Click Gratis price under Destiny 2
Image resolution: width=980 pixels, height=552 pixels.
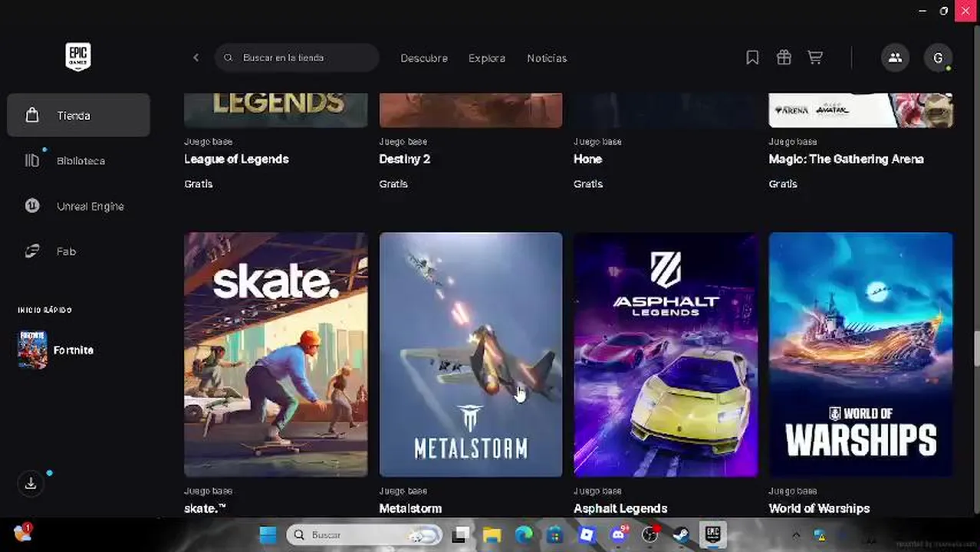393,184
